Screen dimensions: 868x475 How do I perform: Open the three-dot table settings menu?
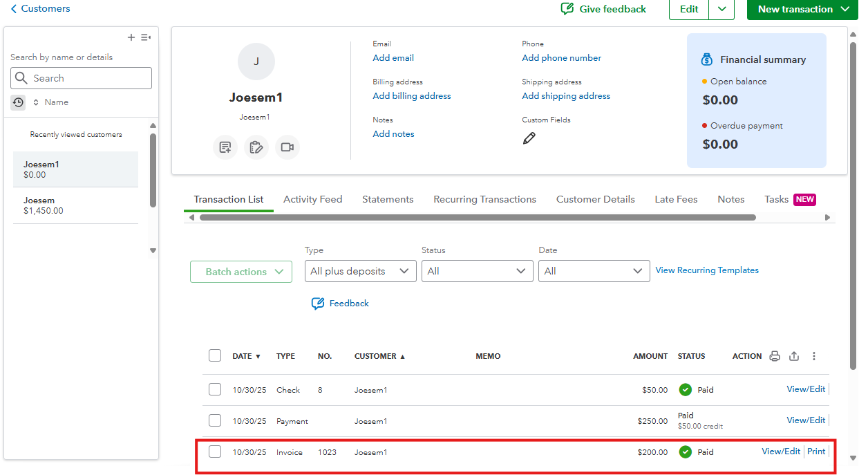(814, 356)
